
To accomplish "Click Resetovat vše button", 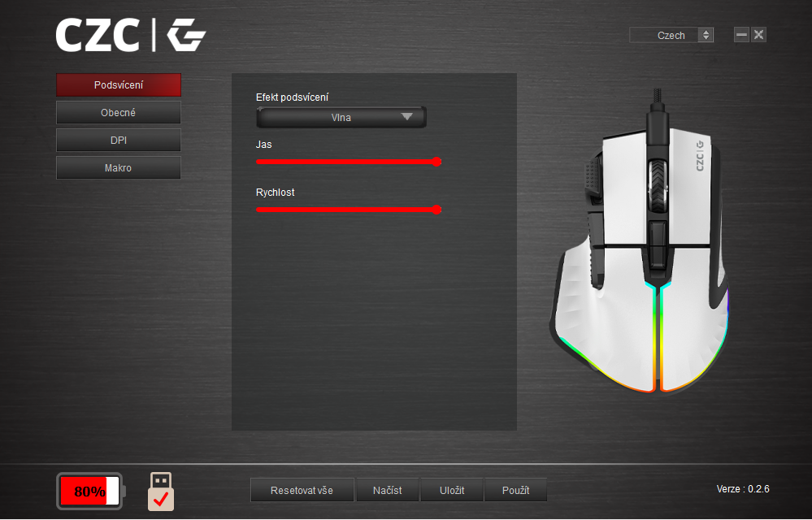I will (x=302, y=490).
